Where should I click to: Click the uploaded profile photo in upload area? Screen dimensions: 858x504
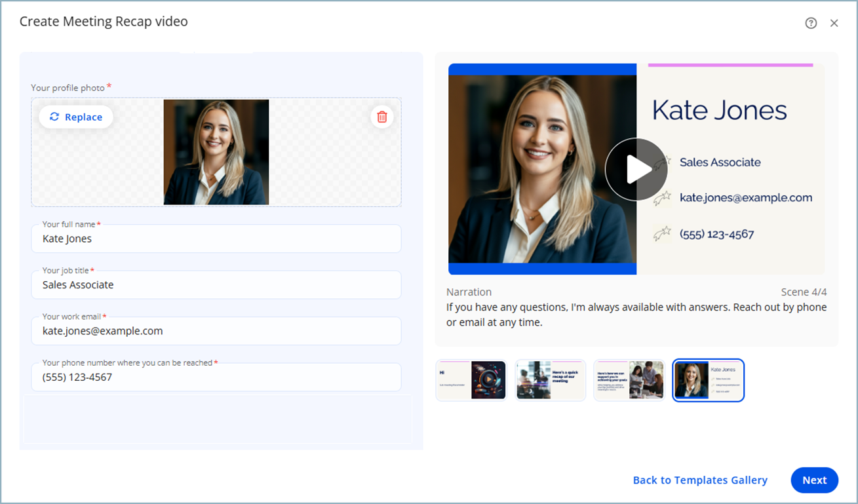[216, 152]
